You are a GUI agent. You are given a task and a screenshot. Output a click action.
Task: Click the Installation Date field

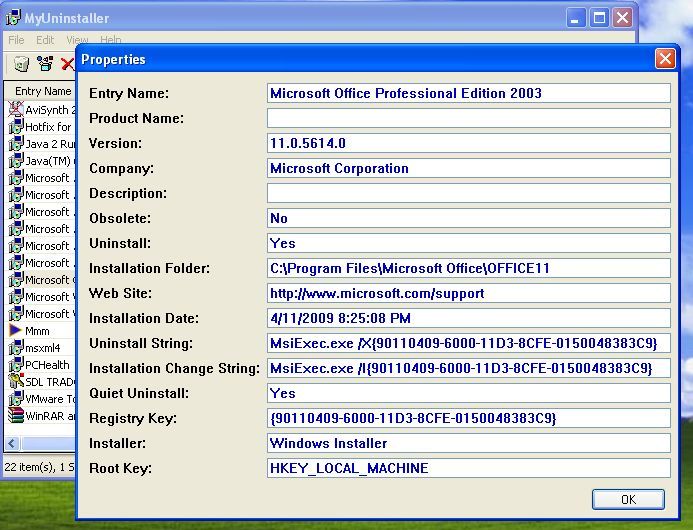click(468, 318)
